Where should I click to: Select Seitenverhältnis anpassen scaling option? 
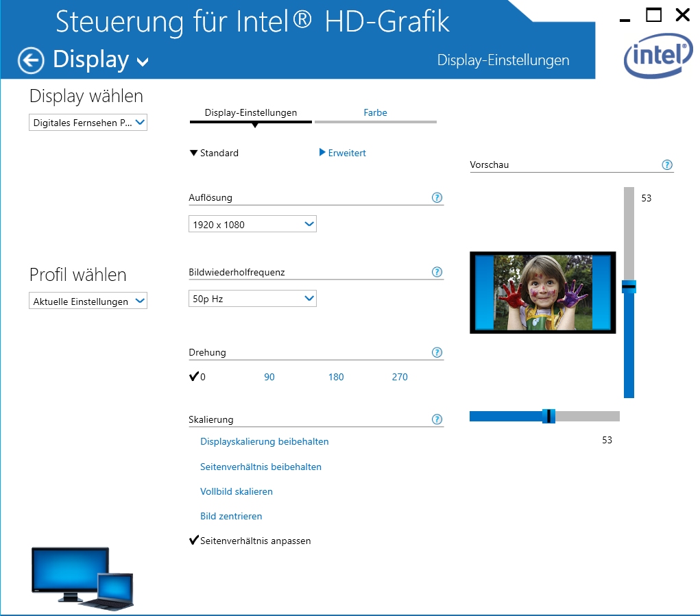(x=250, y=541)
